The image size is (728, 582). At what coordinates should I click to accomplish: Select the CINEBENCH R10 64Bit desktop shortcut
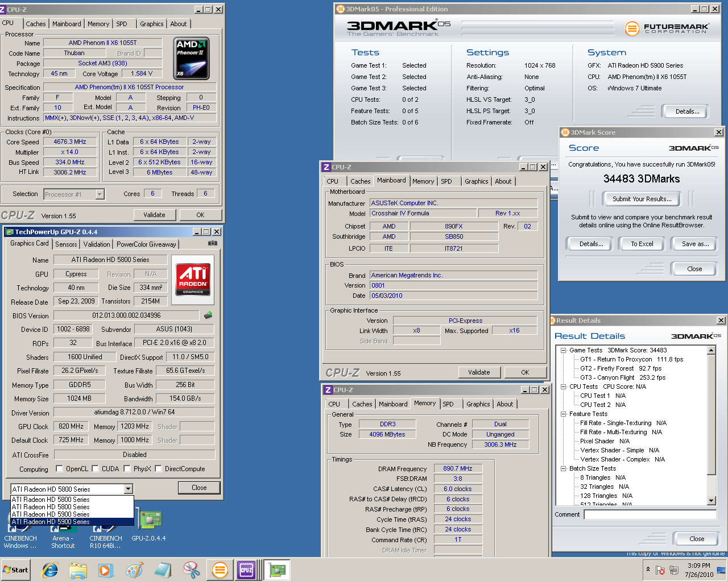106,535
